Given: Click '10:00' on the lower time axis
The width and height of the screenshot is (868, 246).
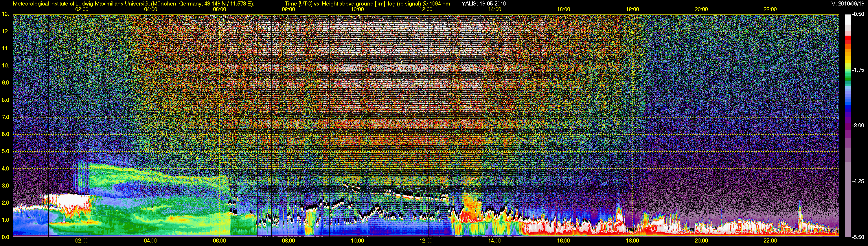Looking at the screenshot, I should tap(357, 241).
